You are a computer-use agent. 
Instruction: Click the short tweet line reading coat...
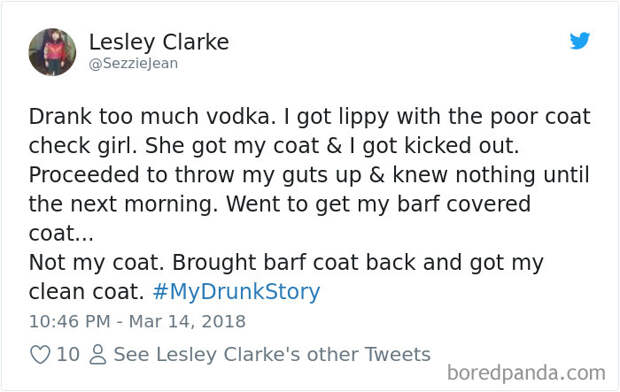[x=61, y=233]
